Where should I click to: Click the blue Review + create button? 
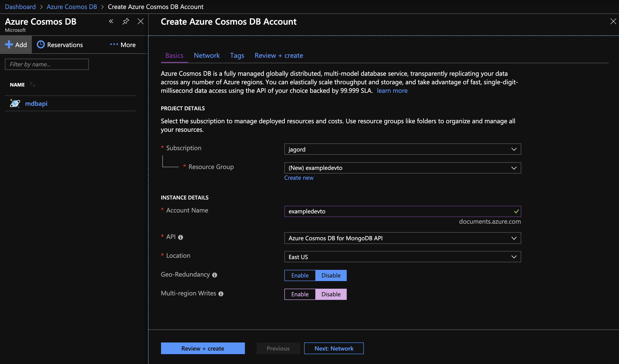[203, 348]
